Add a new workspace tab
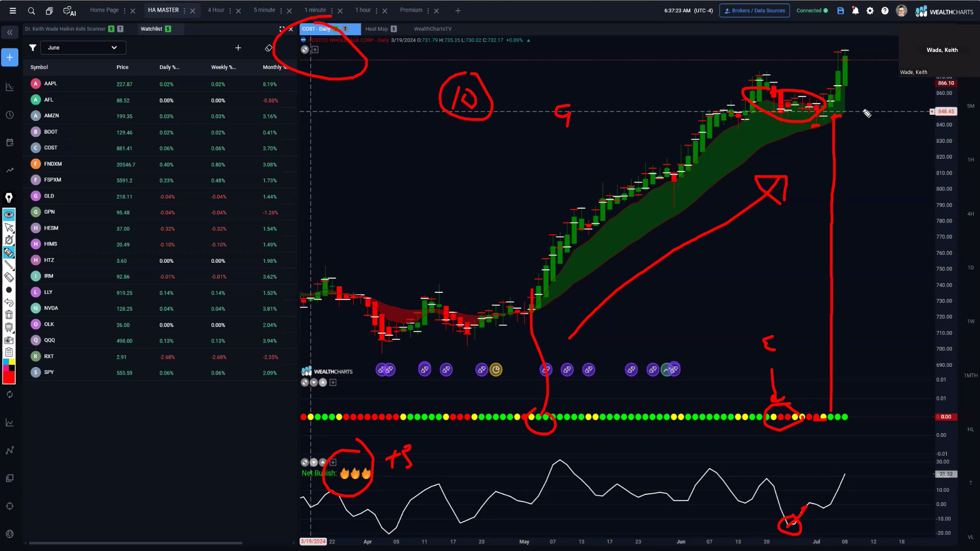980x551 pixels. 458,11
